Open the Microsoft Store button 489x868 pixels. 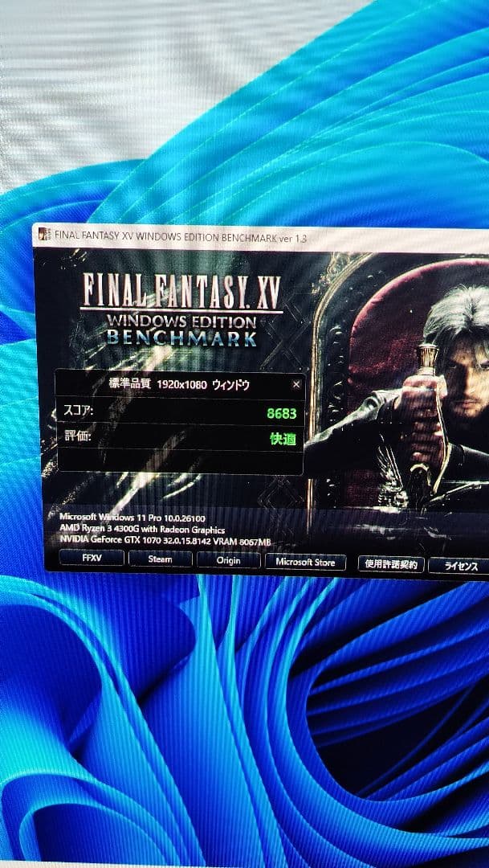click(305, 562)
